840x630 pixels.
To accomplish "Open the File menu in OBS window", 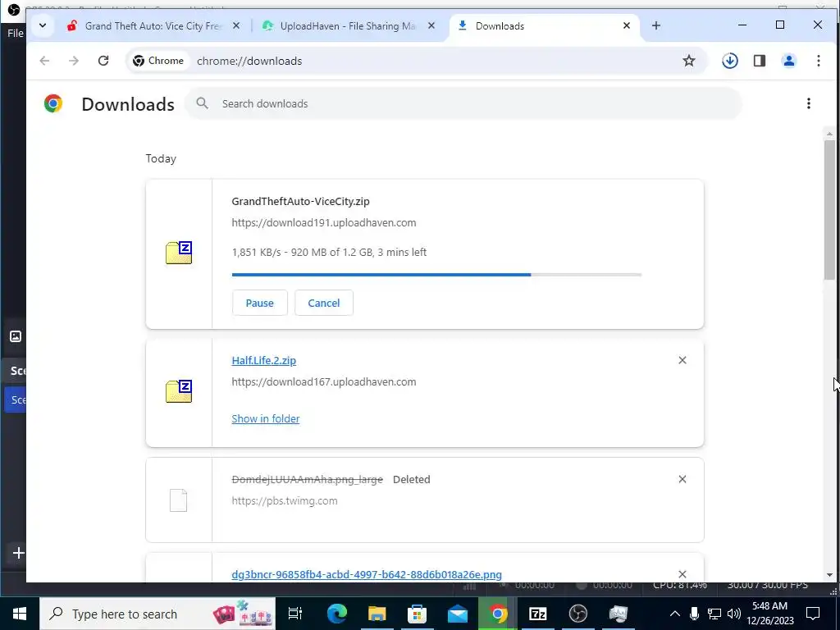I will pyautogui.click(x=15, y=33).
